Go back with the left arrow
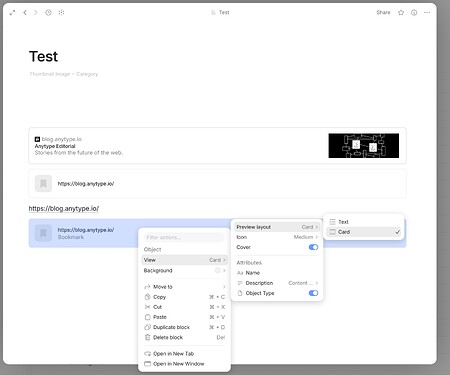This screenshot has height=375, width=450. [x=25, y=13]
